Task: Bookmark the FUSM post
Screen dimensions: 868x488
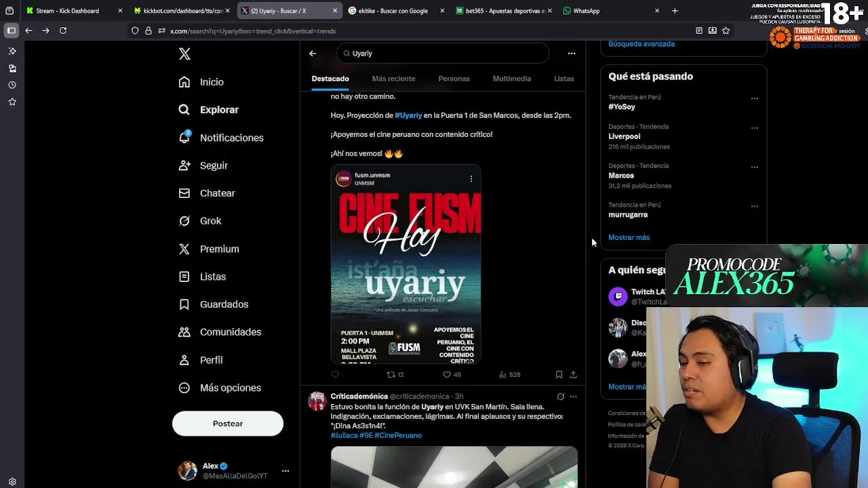Action: point(559,374)
